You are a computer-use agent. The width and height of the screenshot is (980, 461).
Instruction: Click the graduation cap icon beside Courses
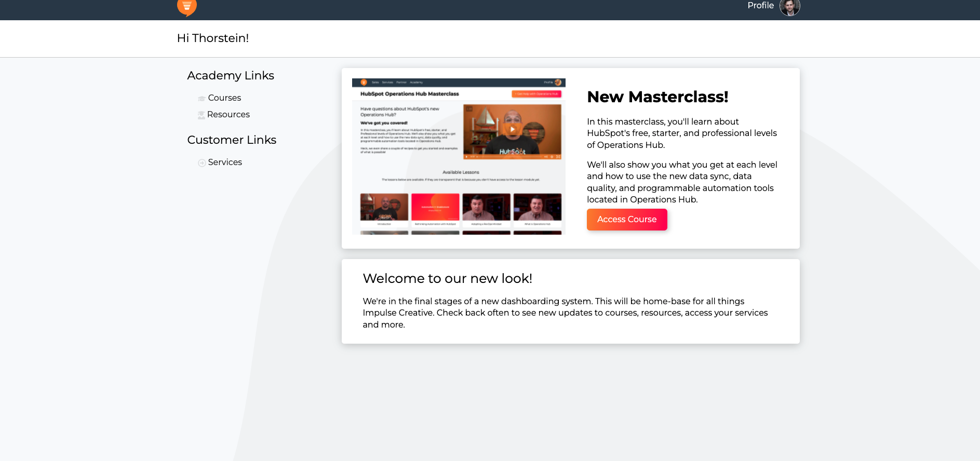coord(202,99)
